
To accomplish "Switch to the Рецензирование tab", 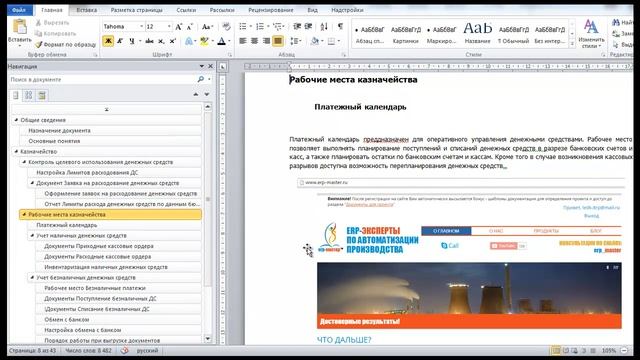I will point(271,10).
